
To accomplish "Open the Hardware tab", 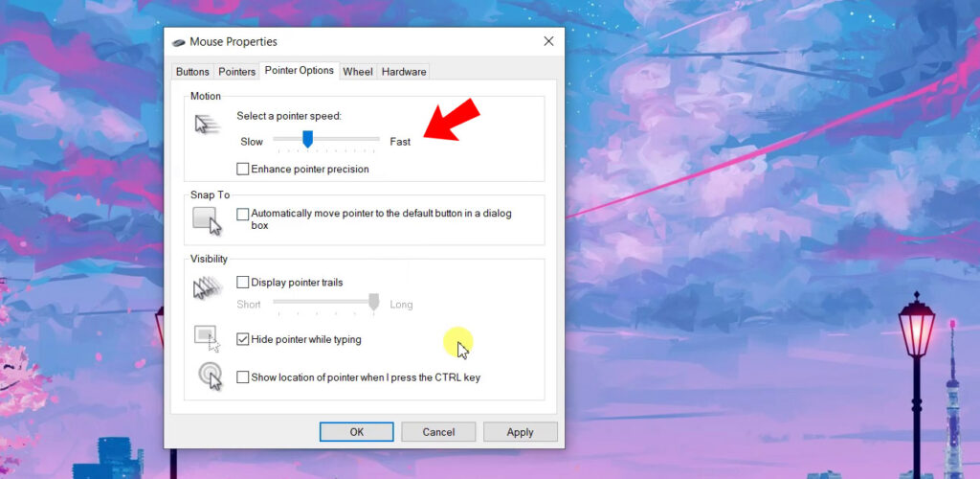I will pos(404,72).
